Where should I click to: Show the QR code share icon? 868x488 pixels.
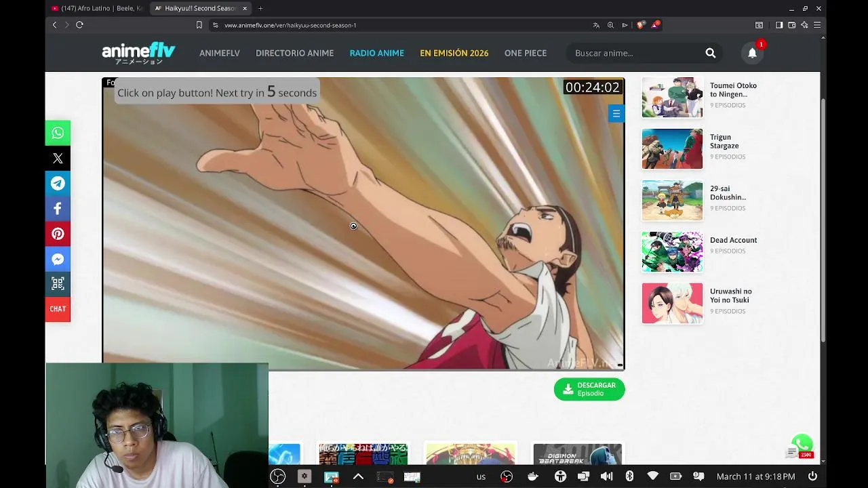pyautogui.click(x=58, y=284)
